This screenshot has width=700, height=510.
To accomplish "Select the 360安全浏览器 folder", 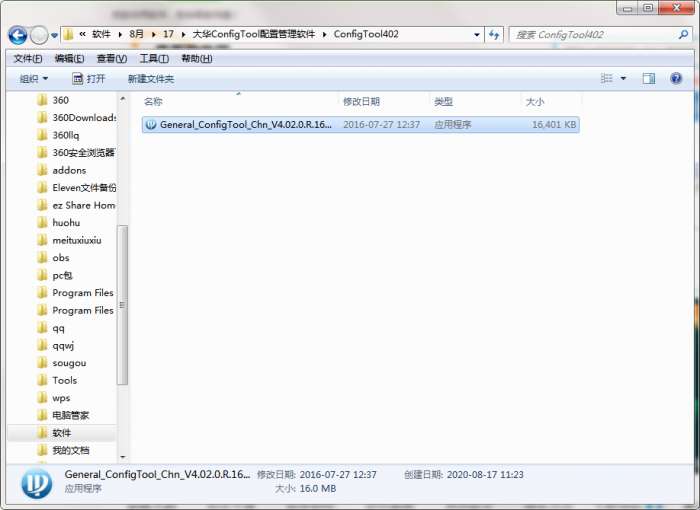I will pyautogui.click(x=83, y=153).
